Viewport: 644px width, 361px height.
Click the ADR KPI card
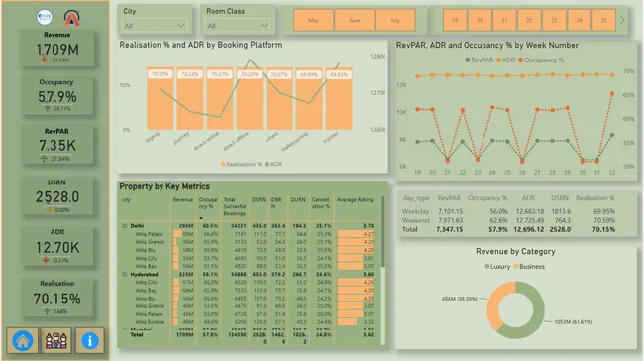pyautogui.click(x=57, y=246)
